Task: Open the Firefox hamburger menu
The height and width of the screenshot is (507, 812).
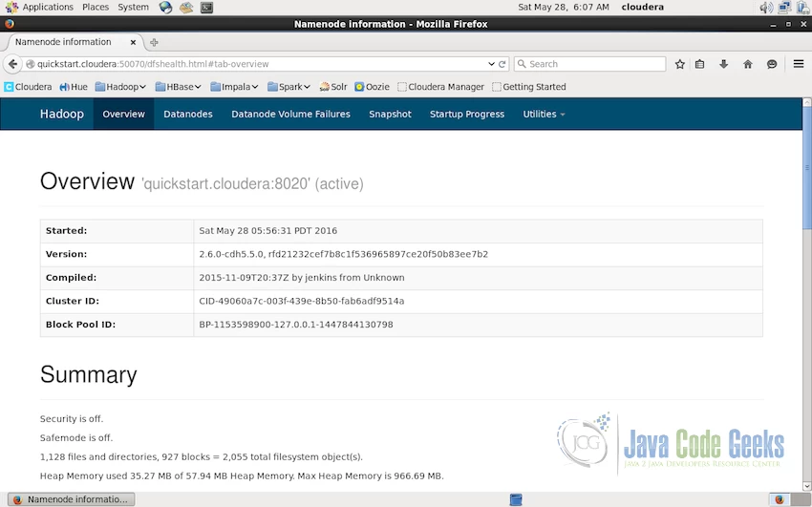Action: click(799, 64)
